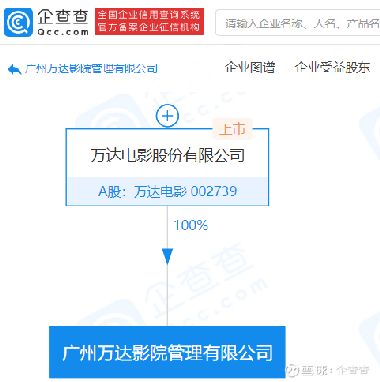Click the 企查查 brand name text
The image size is (380, 382).
[63, 17]
